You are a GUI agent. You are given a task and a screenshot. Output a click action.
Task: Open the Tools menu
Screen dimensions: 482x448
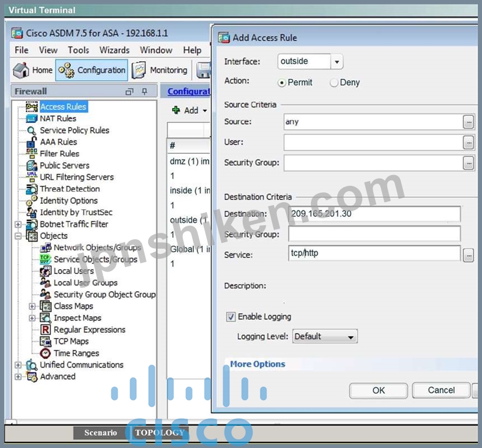(x=79, y=50)
